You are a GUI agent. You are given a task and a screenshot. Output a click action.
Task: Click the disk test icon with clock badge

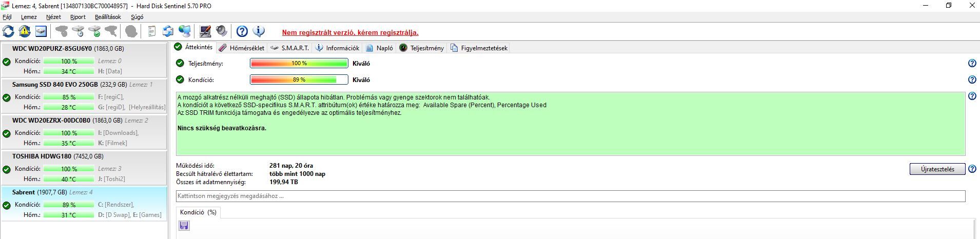click(x=78, y=31)
